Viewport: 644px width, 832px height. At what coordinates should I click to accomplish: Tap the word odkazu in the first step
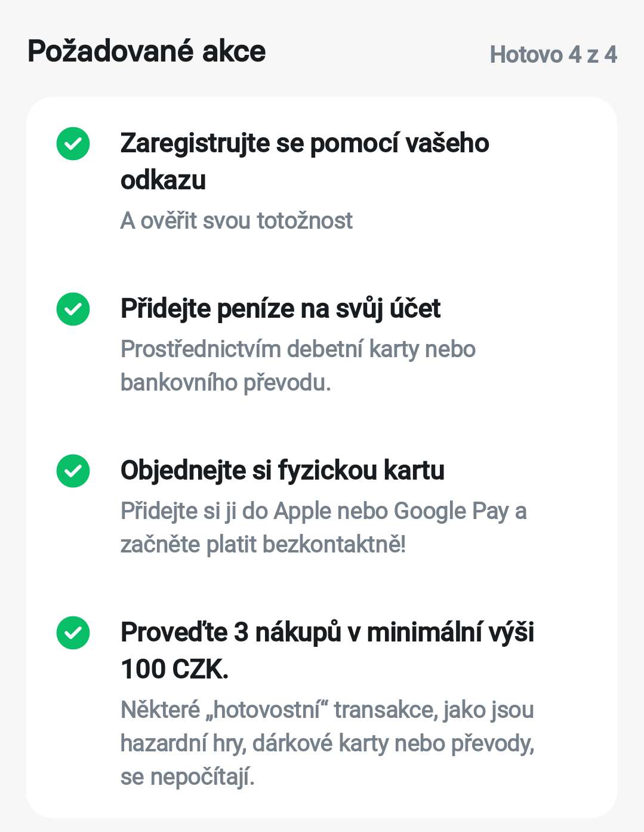pos(163,180)
